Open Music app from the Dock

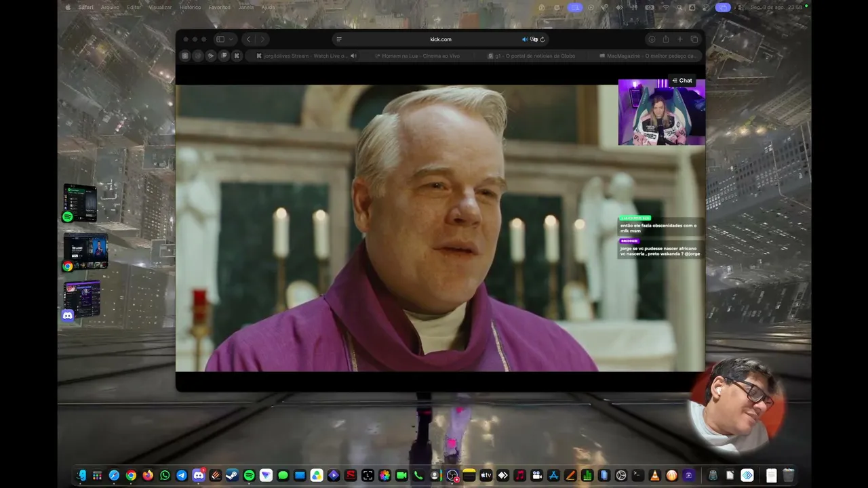tap(519, 476)
